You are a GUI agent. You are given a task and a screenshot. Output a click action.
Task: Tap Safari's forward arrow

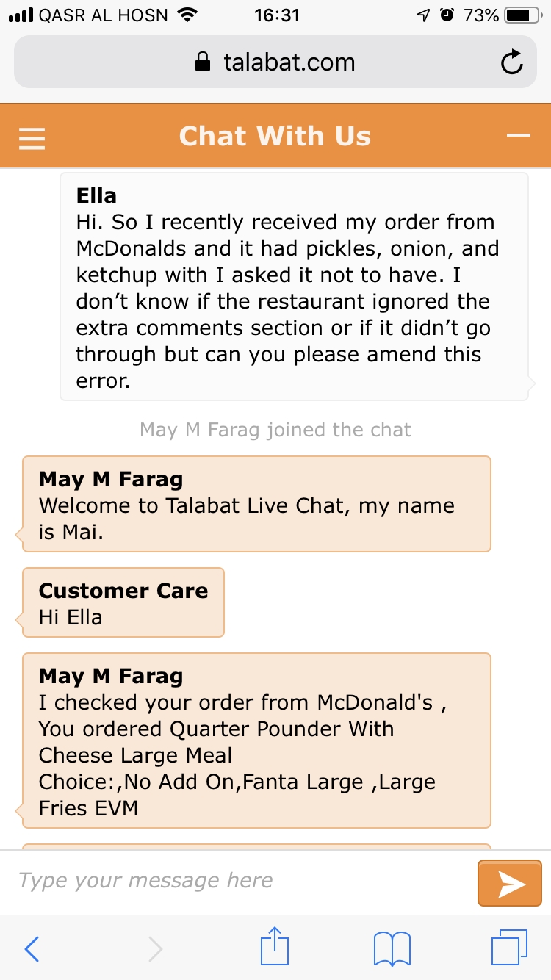[x=155, y=948]
